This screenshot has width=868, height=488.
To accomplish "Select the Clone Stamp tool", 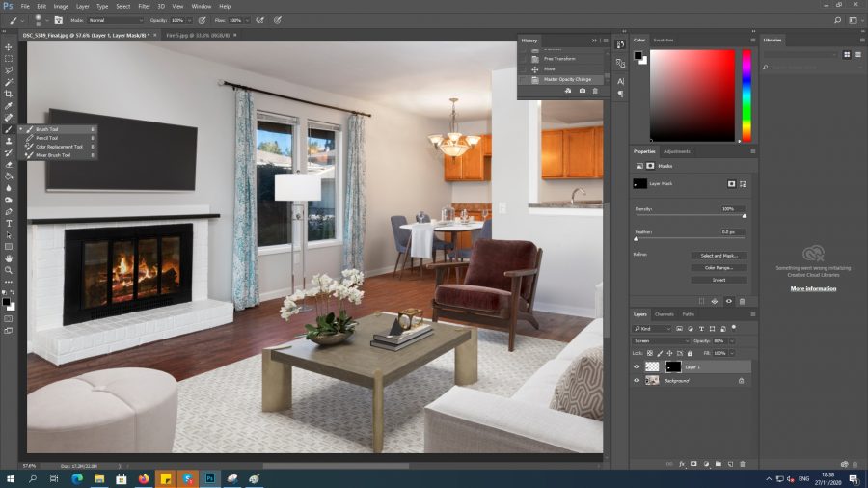I will click(9, 141).
